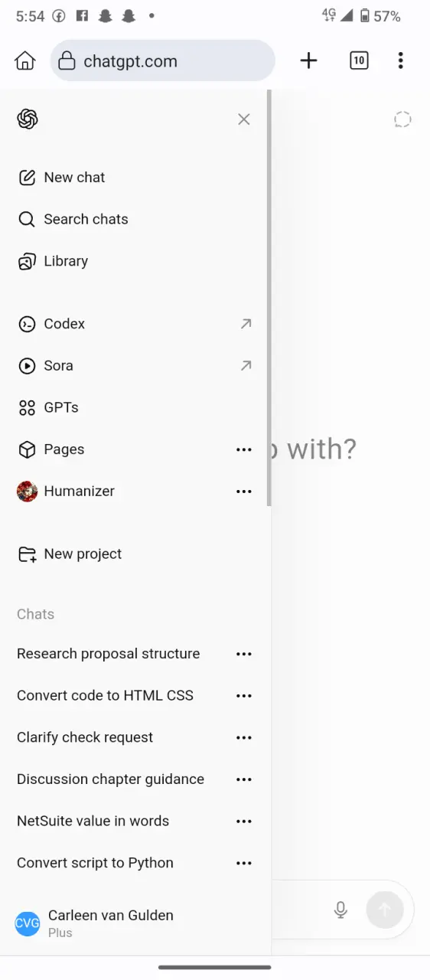Close the sidebar with X icon

pos(244,119)
